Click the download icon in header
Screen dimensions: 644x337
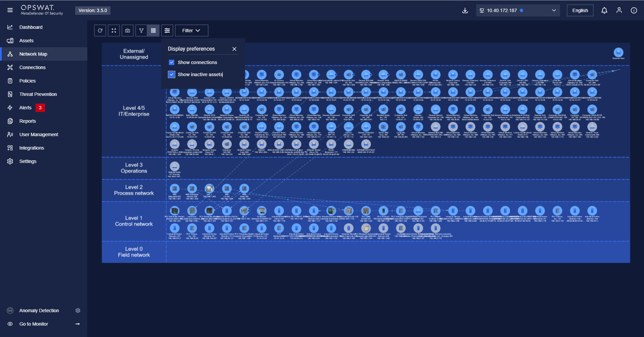pos(465,10)
